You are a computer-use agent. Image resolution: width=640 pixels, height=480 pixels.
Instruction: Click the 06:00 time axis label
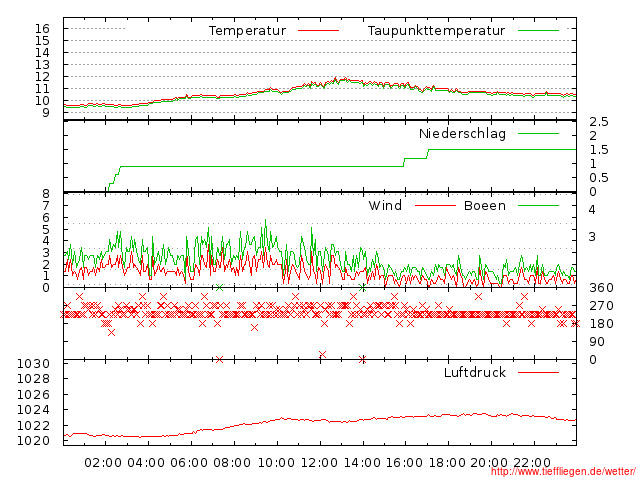point(189,463)
